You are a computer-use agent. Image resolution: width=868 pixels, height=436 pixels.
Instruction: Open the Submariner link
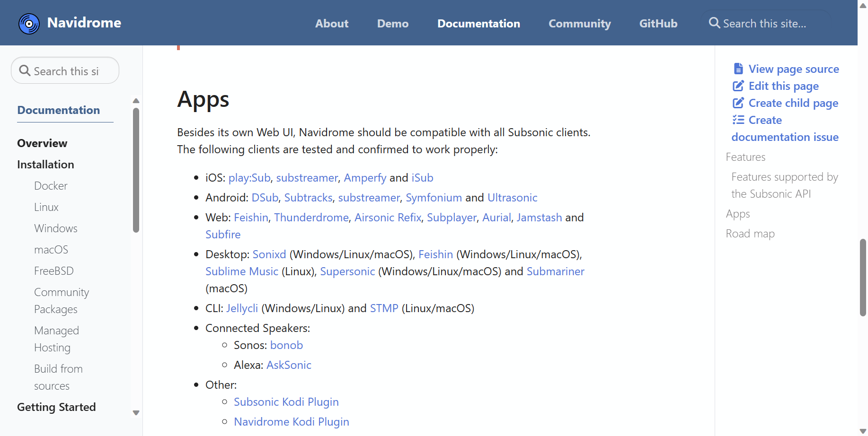click(x=556, y=271)
